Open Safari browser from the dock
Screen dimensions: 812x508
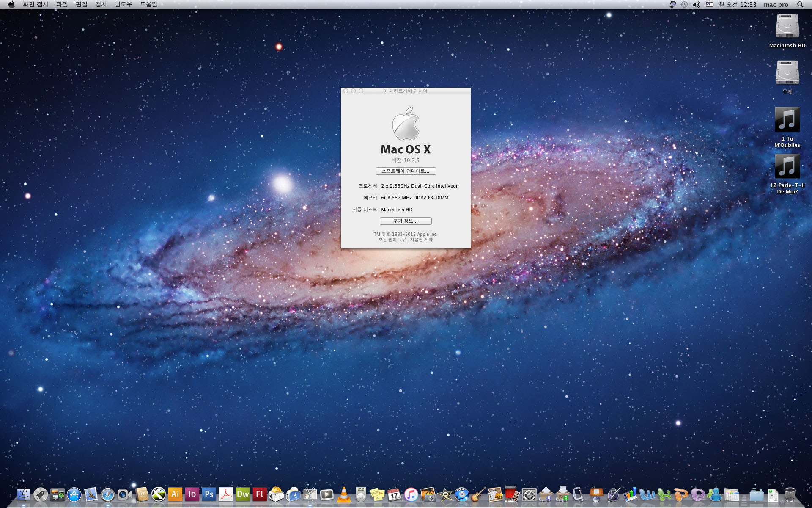click(x=108, y=494)
